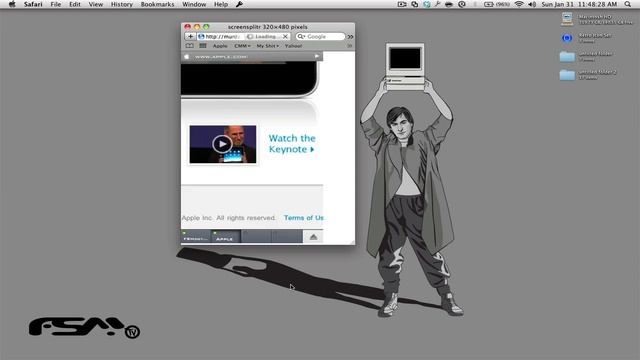Click the dark oval menu bar extra icon
Screen dimensions: 640x360
(449, 4)
